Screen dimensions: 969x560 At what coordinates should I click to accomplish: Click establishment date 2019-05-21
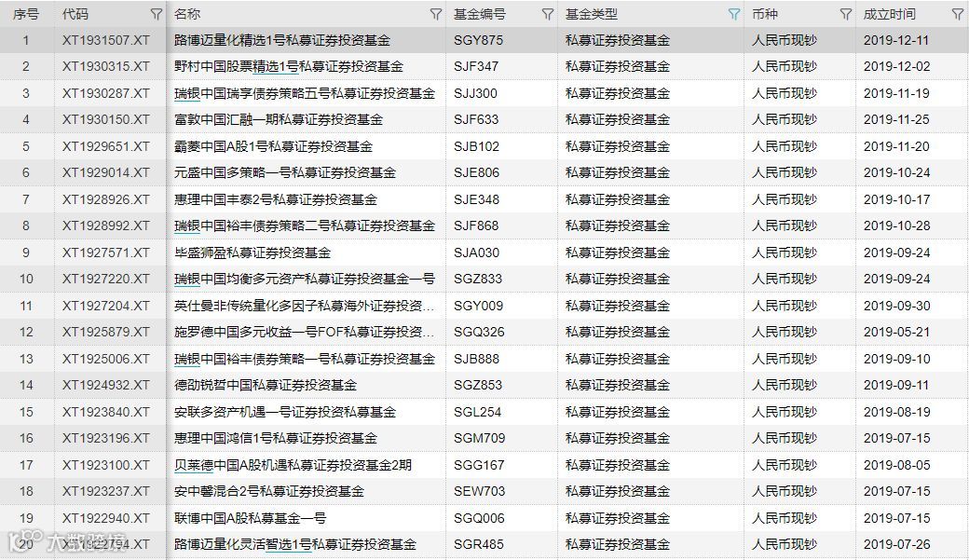[x=896, y=332]
